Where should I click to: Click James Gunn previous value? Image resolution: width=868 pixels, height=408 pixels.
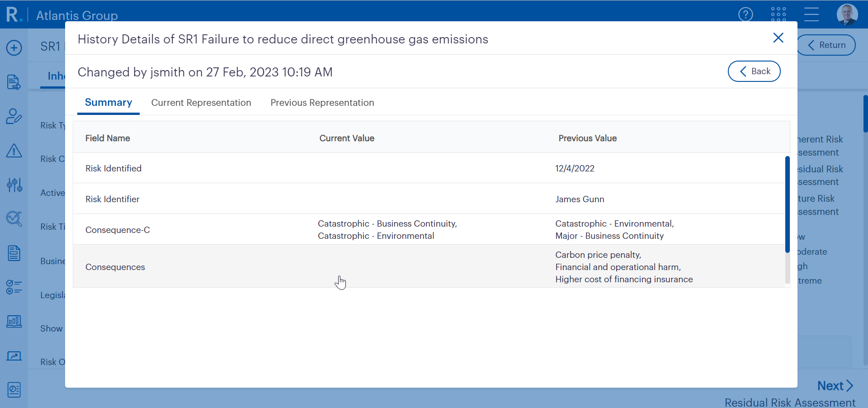pyautogui.click(x=580, y=199)
